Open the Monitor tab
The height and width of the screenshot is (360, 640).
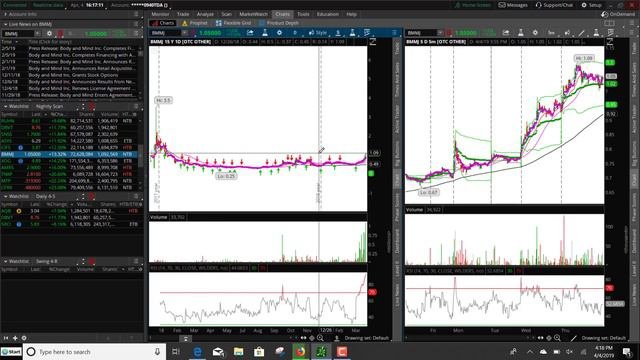160,14
